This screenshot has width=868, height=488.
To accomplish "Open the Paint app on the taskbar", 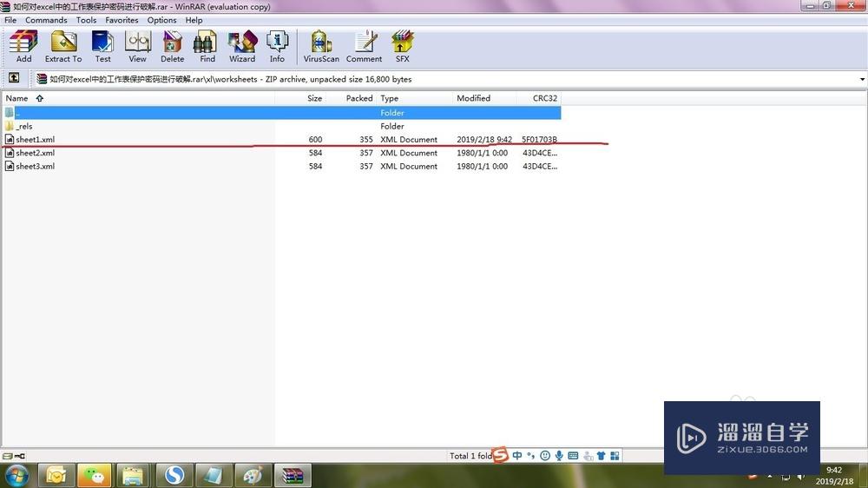I will coord(253,476).
